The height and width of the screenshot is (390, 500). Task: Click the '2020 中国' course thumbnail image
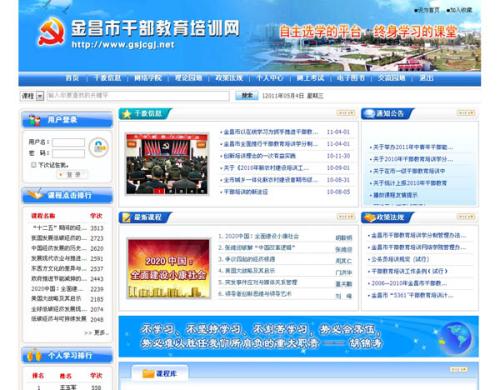pyautogui.click(x=169, y=268)
